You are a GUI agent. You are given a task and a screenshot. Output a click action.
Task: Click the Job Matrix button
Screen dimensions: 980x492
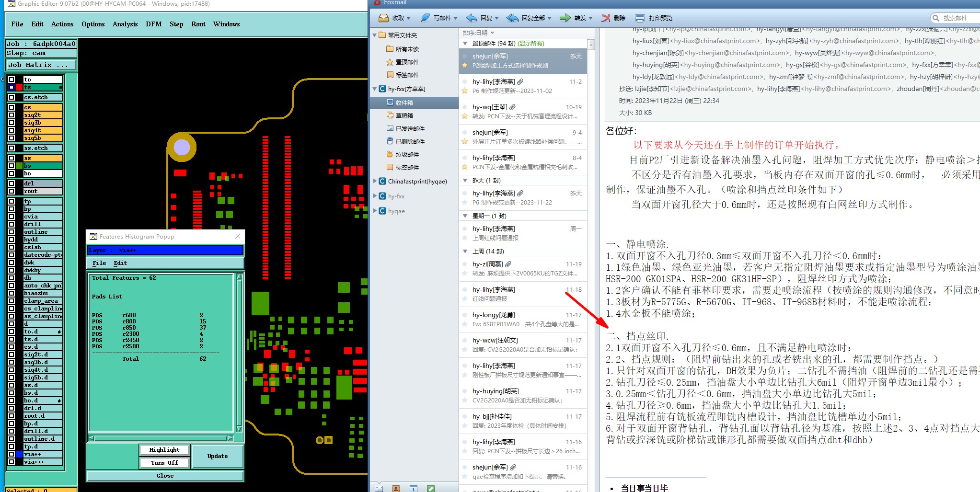pyautogui.click(x=41, y=65)
